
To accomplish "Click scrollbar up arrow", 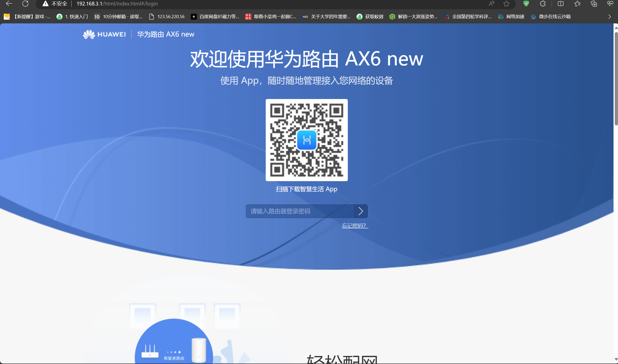I will (x=616, y=27).
